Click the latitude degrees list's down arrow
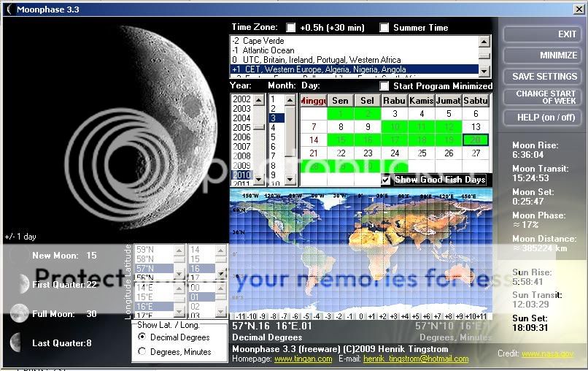 [179, 274]
